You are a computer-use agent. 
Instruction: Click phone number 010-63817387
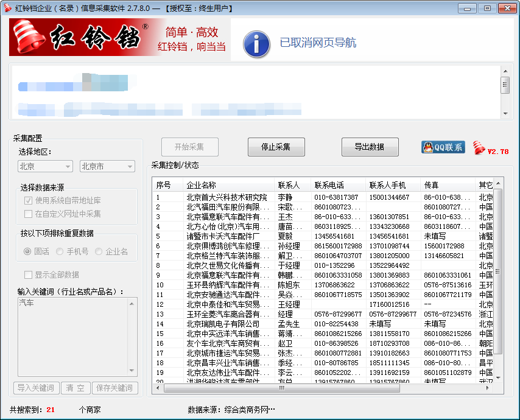[x=336, y=197]
